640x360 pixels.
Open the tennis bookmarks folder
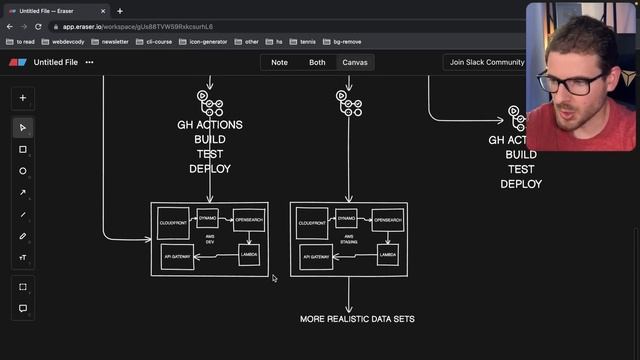tap(303, 42)
